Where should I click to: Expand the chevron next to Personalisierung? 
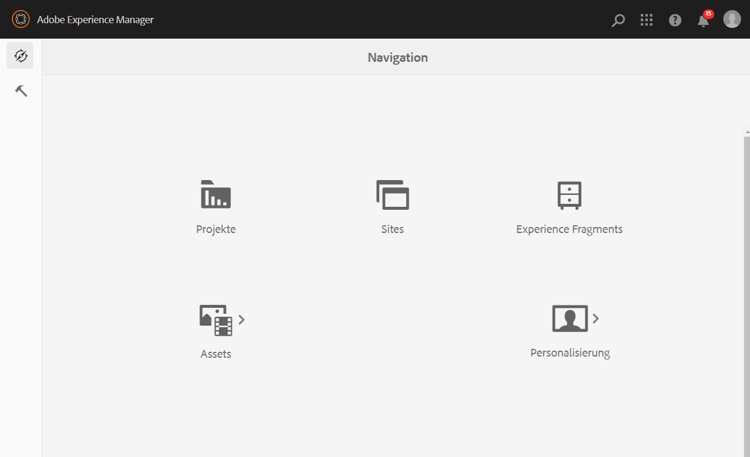coord(596,318)
